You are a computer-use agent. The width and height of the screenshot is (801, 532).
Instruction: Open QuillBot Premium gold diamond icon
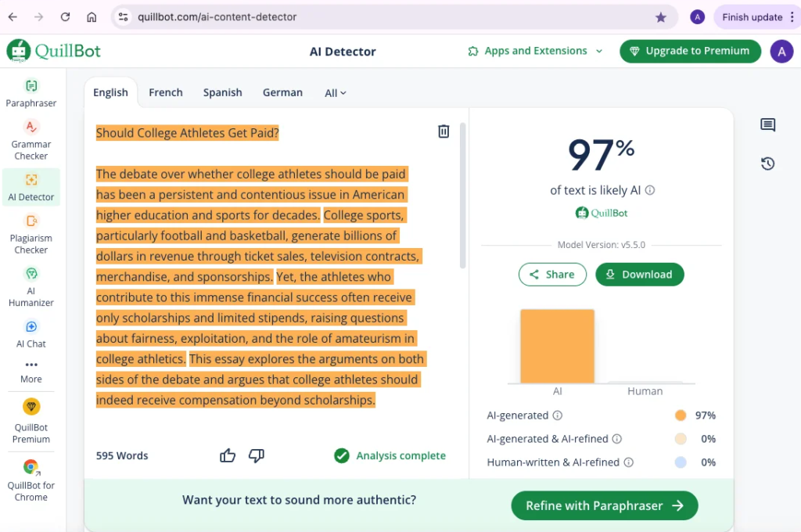click(x=31, y=407)
